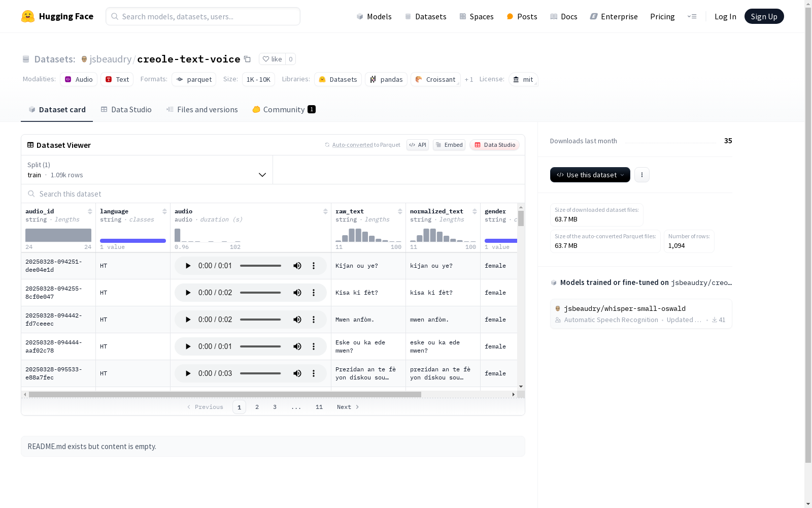Image resolution: width=812 pixels, height=508 pixels.
Task: Seek audio slider in Kisa ki fèt? row
Action: (x=260, y=293)
